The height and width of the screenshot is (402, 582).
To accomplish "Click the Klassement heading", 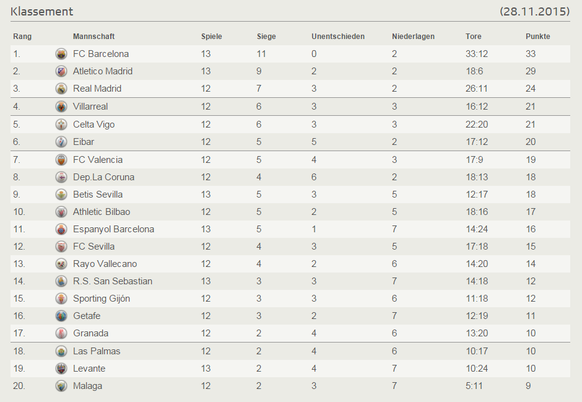I will pos(42,11).
